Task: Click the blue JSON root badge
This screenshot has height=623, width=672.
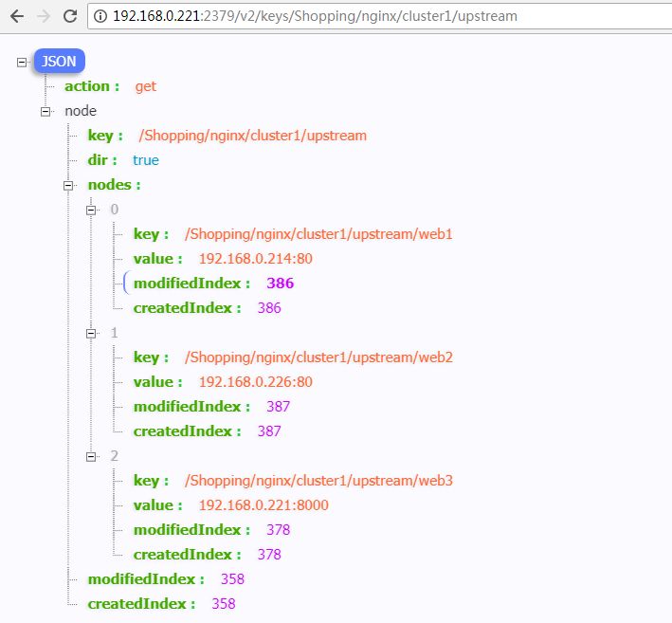Action: coord(59,62)
